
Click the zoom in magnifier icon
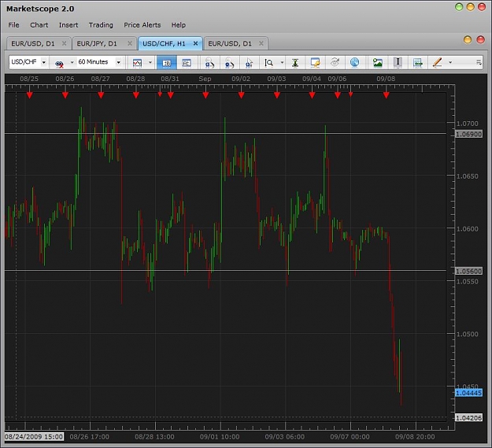pyautogui.click(x=209, y=63)
